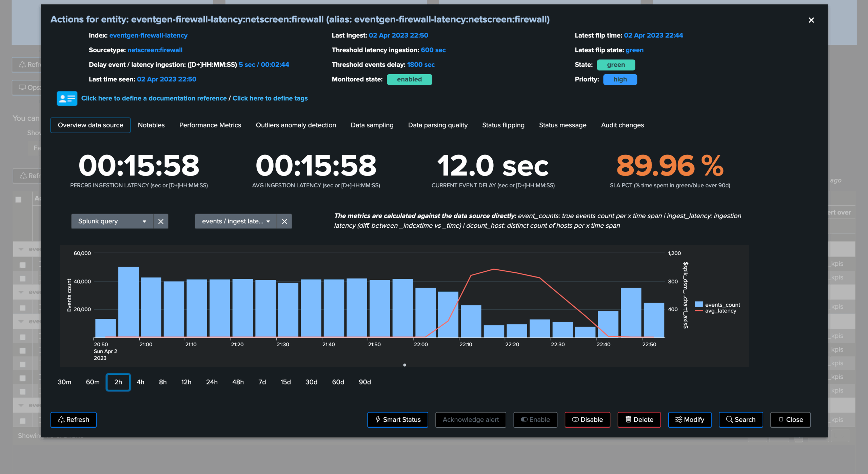Expand a collapsed row chevron in the background table

click(21, 248)
